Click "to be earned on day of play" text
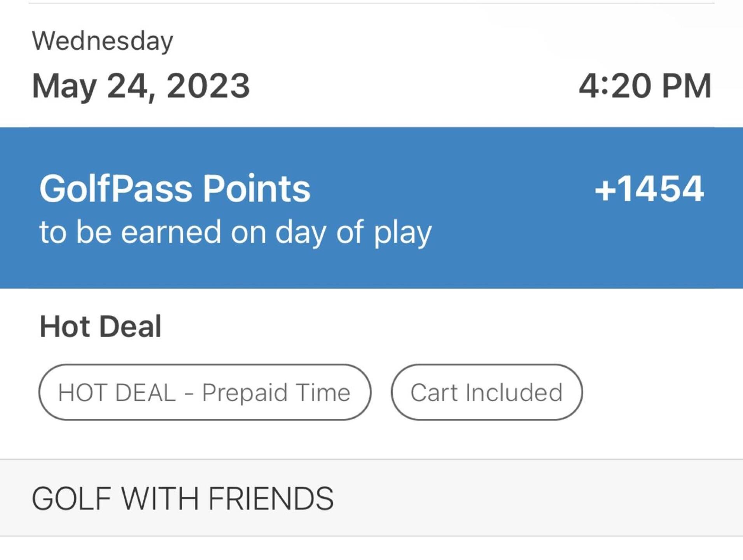Viewport: 743px width, 560px height. click(235, 232)
